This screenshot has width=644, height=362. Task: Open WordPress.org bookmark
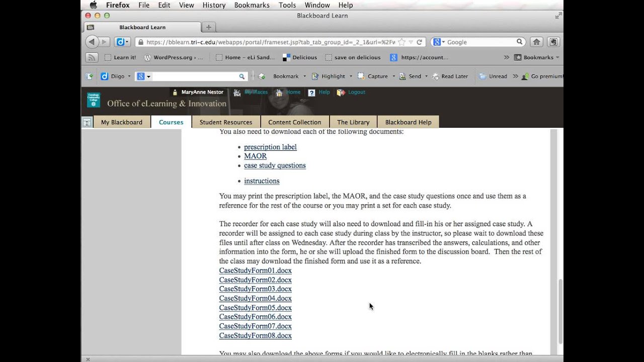pyautogui.click(x=173, y=57)
